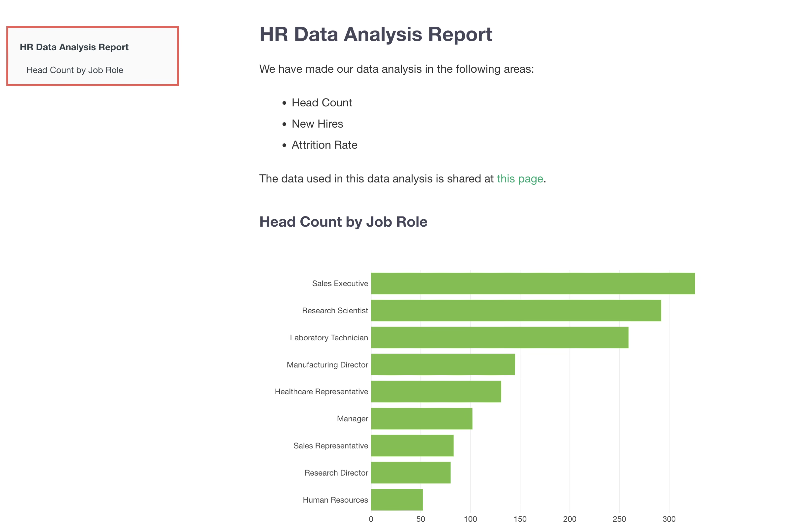799x532 pixels.
Task: Click the Manager bar in chart
Action: click(x=421, y=419)
